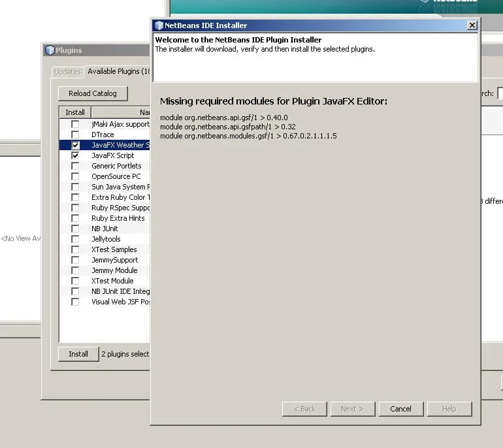Select the XTest Module plugin name
503x448 pixels.
(x=112, y=281)
